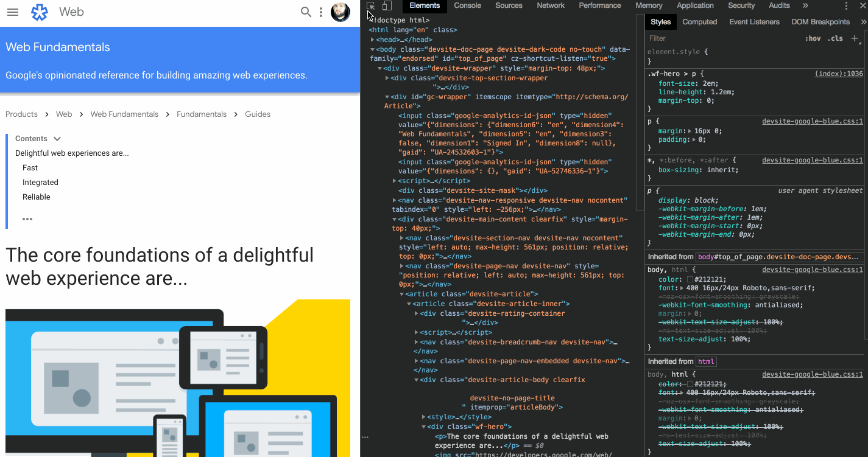Open the user account avatar
This screenshot has width=868, height=457.
(x=340, y=12)
